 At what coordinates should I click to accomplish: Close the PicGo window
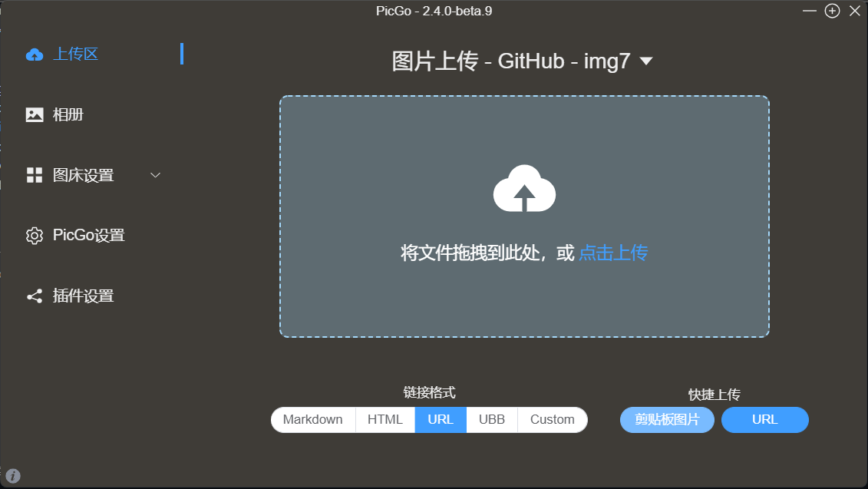(x=855, y=11)
